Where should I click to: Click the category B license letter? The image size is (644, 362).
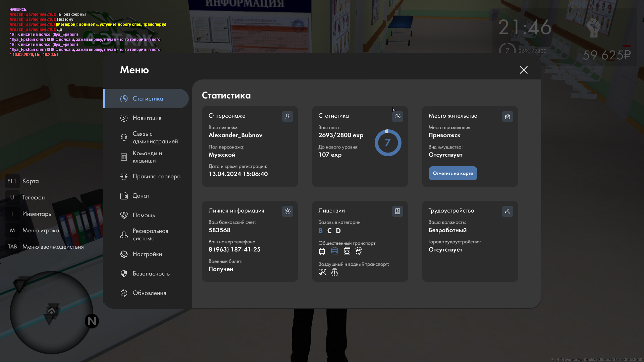pos(321,231)
